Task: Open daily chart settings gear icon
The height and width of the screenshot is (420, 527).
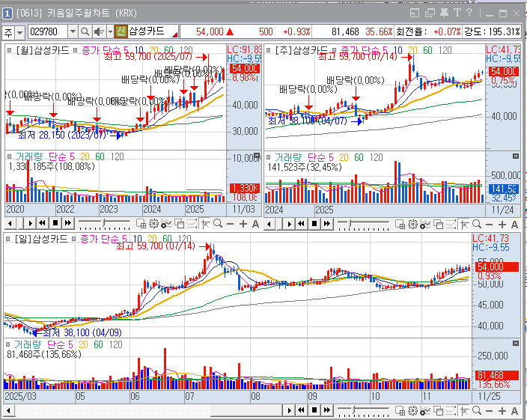Action: click(x=412, y=410)
